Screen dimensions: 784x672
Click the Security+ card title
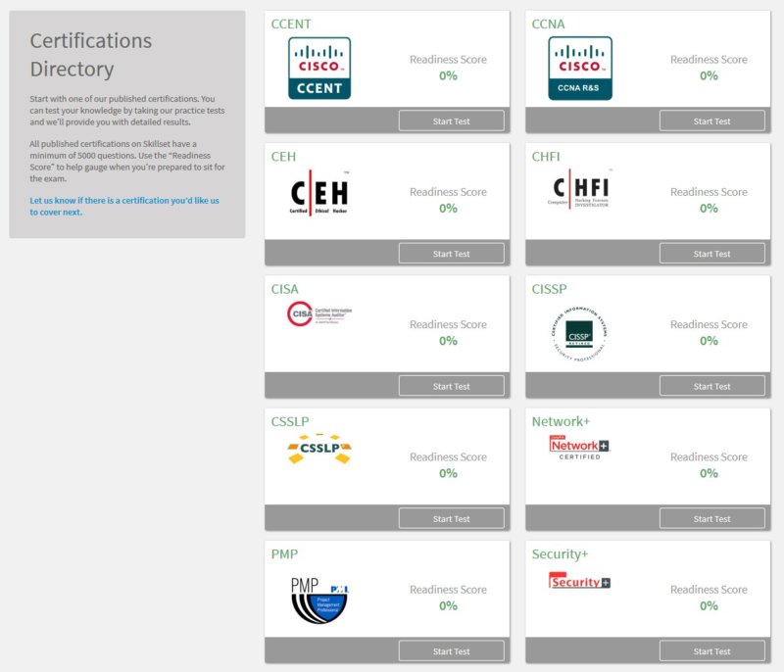click(x=560, y=554)
